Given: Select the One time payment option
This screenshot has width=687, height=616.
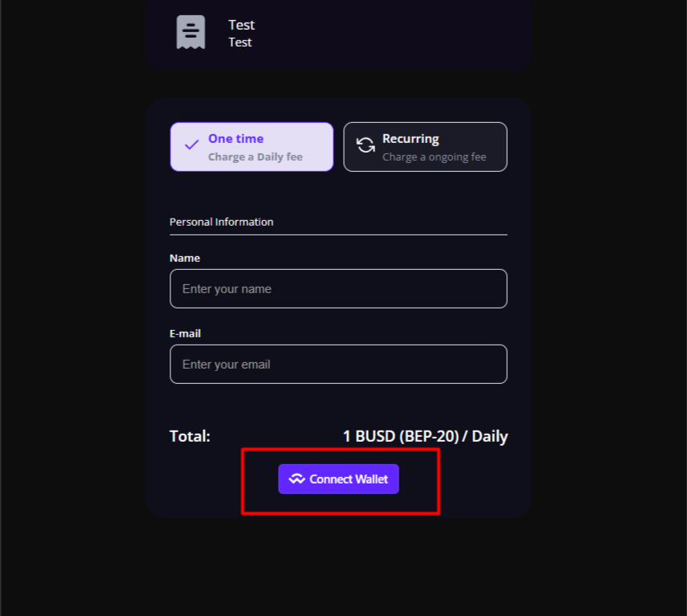Looking at the screenshot, I should (x=251, y=147).
